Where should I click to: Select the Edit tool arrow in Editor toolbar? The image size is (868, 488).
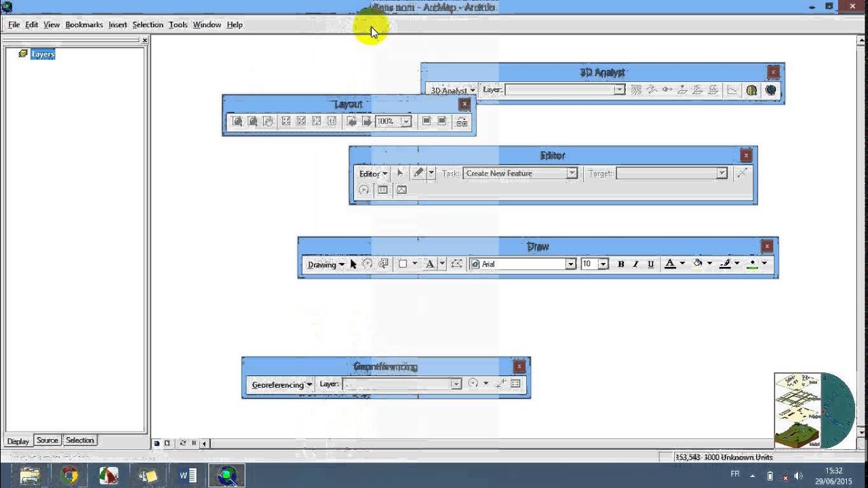(x=400, y=174)
